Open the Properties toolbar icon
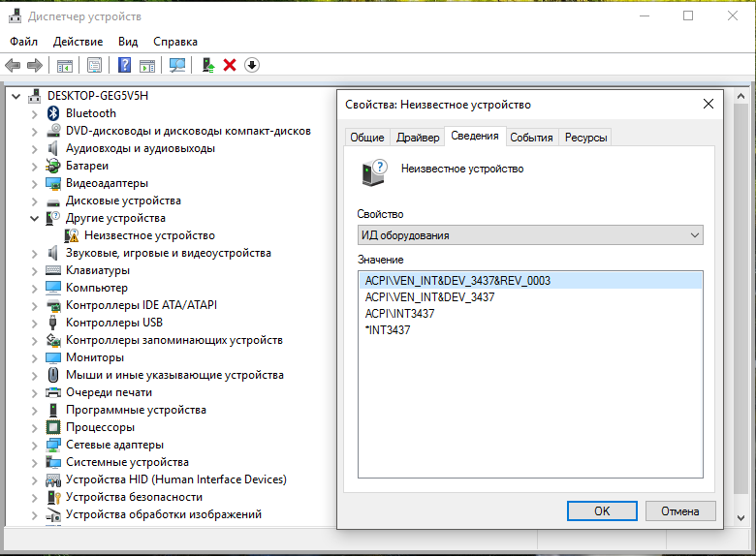756x556 pixels. tap(95, 65)
